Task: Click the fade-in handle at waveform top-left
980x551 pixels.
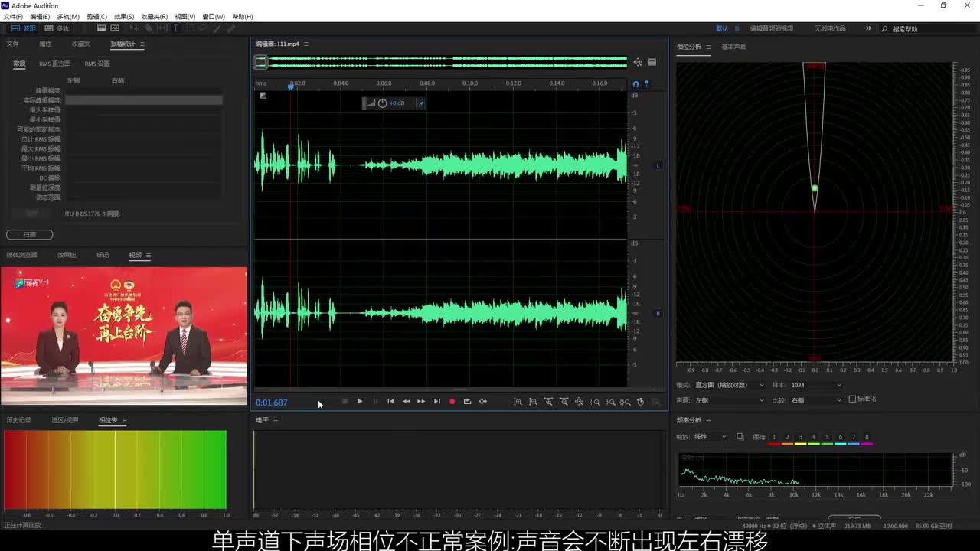Action: coord(263,96)
